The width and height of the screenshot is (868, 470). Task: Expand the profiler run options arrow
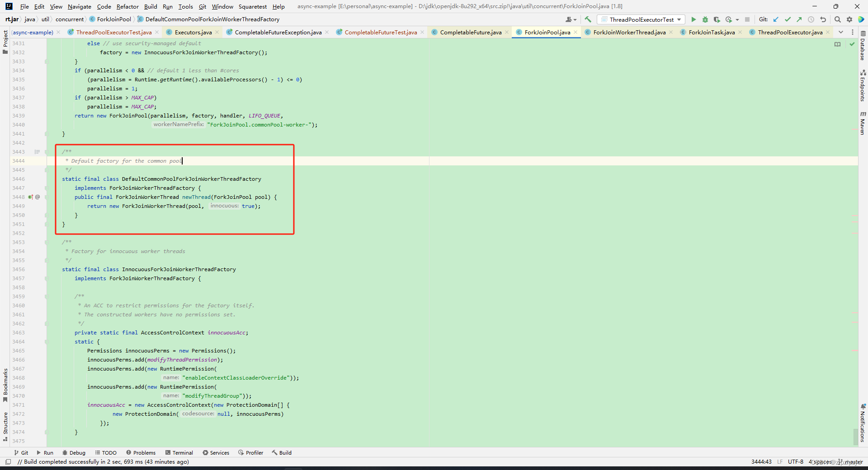(737, 20)
